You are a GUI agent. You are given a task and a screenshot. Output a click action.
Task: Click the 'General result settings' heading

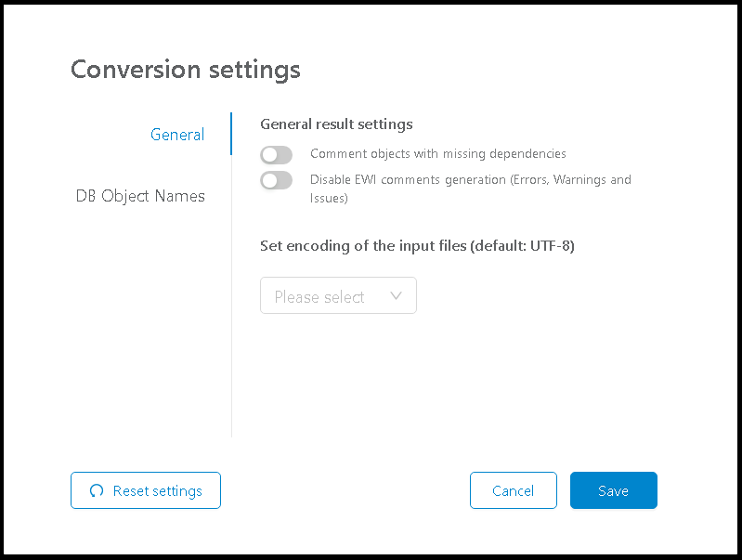[336, 124]
